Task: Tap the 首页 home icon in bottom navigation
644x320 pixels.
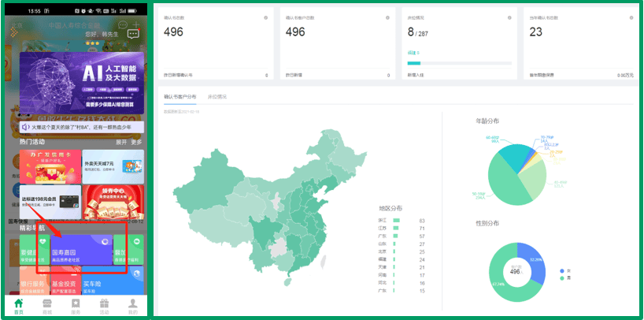Action: pyautogui.click(x=19, y=305)
